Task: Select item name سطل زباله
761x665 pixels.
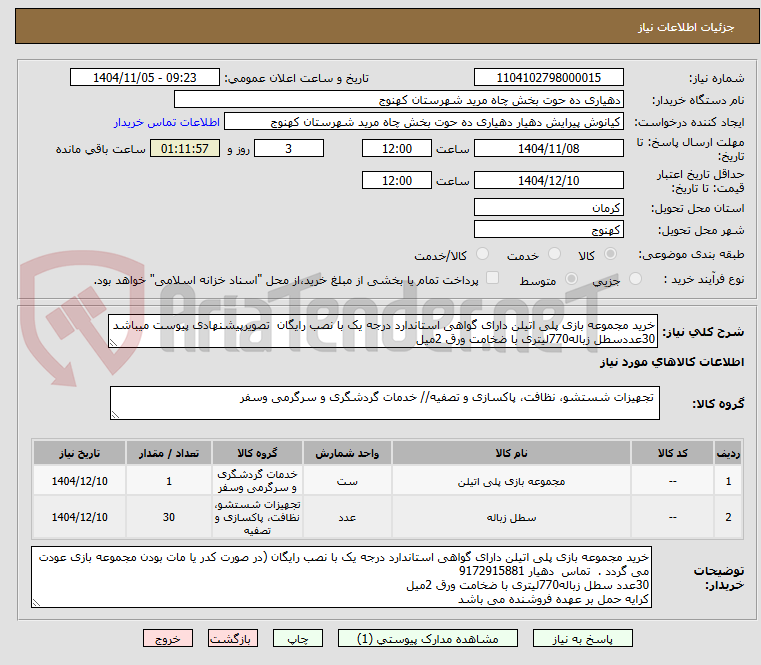Action: (511, 518)
